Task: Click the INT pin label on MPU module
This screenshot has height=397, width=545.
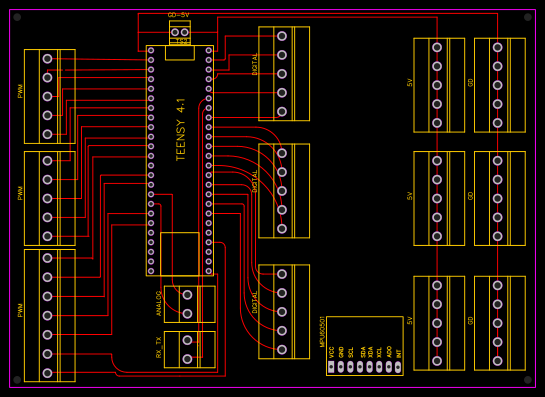Action: point(399,354)
